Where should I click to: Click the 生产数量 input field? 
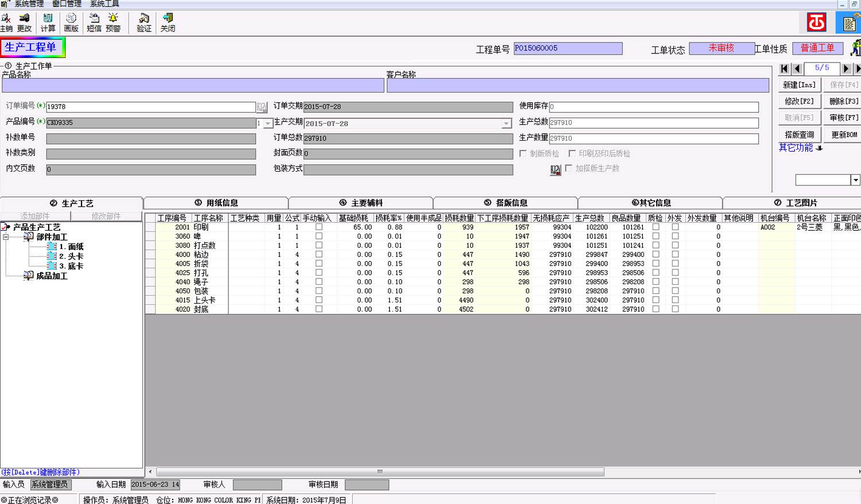(x=654, y=138)
